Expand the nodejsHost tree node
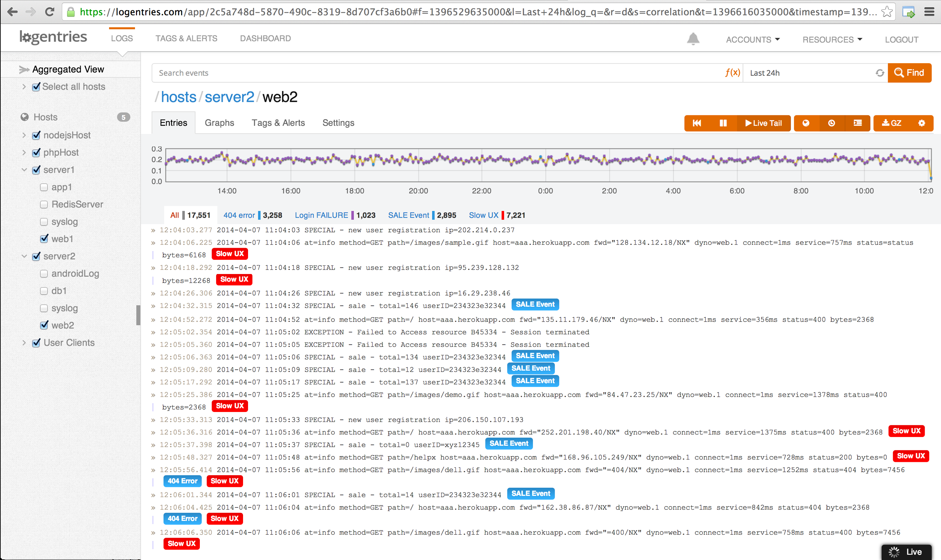Screen dimensions: 941x560 pyautogui.click(x=24, y=135)
